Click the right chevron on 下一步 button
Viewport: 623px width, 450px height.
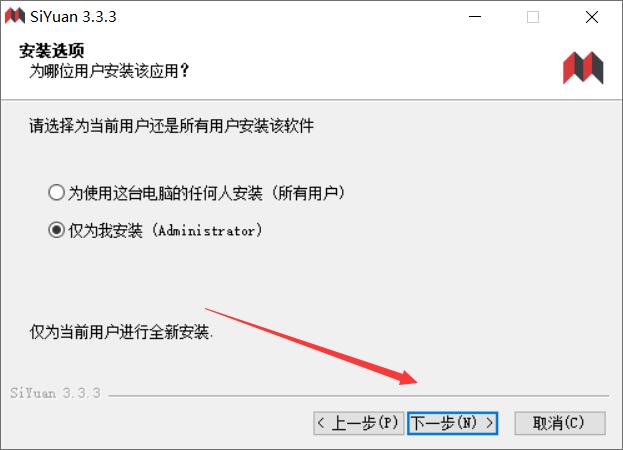click(490, 423)
